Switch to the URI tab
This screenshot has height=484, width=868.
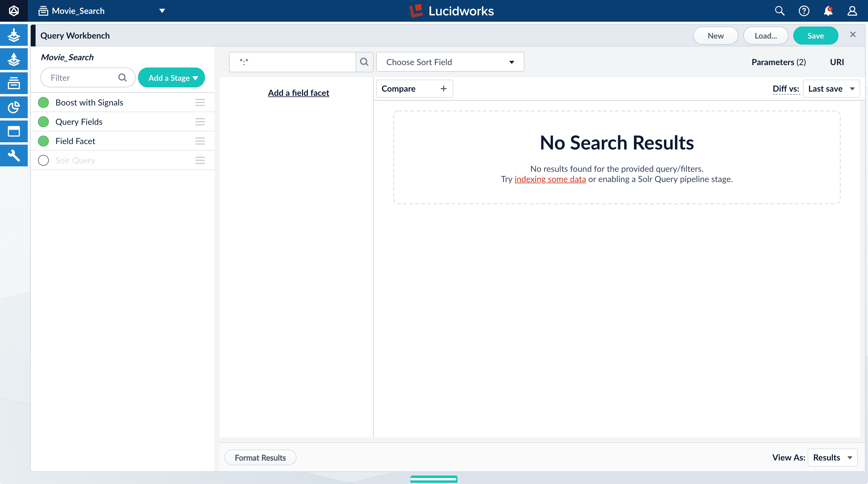[837, 62]
